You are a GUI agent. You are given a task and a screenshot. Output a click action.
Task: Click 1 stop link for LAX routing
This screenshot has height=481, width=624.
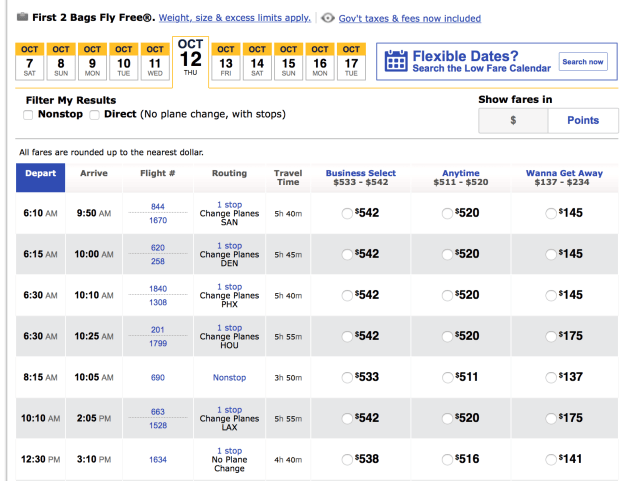coord(229,409)
